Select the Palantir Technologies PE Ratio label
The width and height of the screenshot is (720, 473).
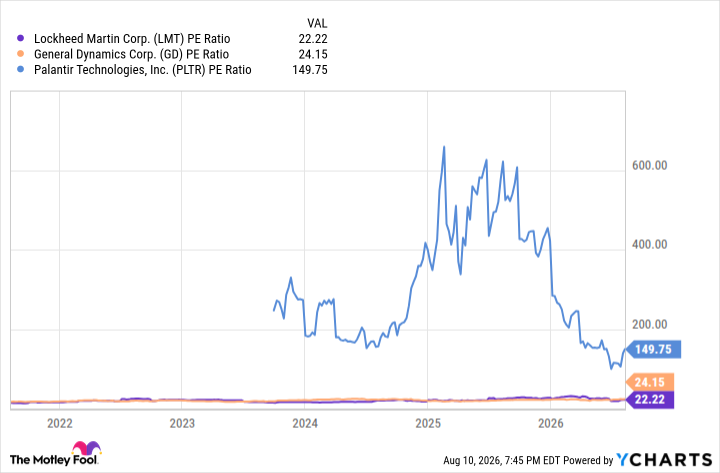click(143, 70)
